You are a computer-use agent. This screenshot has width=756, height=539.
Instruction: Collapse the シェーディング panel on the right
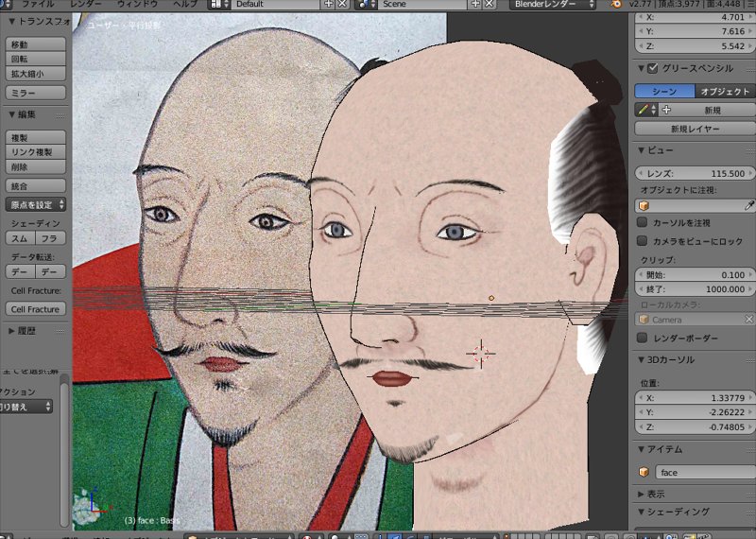[642, 512]
